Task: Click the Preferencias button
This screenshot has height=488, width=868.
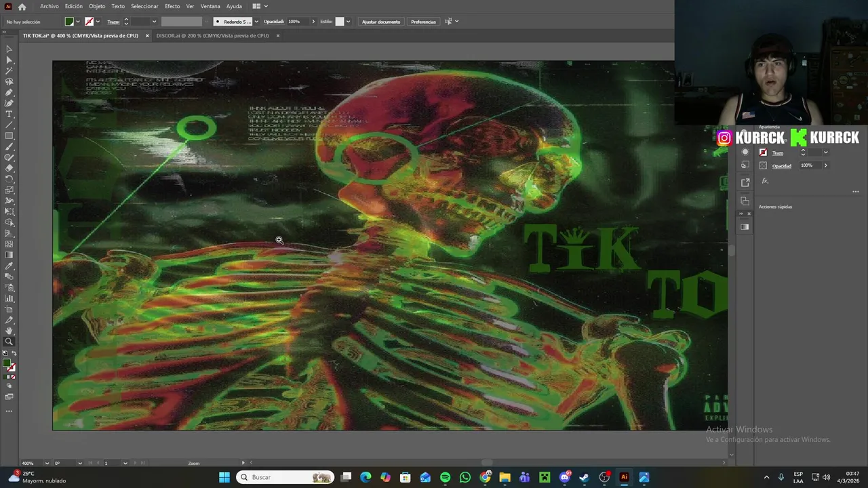Action: tap(423, 22)
